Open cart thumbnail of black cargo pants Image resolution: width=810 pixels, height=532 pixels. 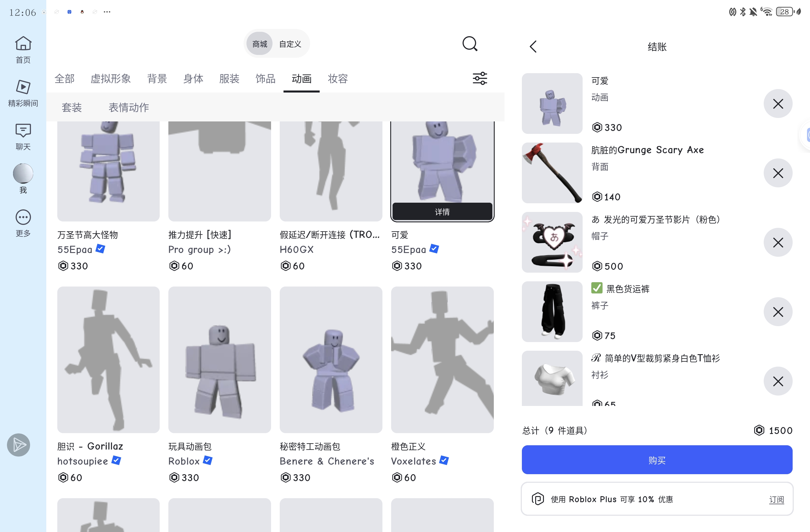pos(552,312)
